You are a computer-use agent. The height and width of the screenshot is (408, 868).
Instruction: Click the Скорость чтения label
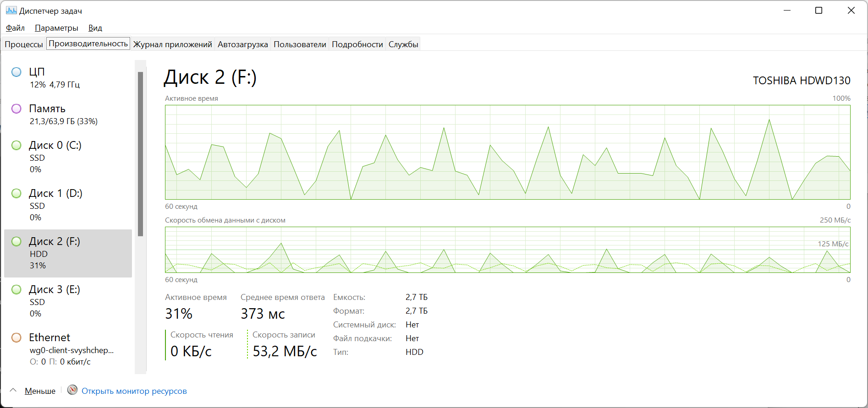pyautogui.click(x=202, y=335)
